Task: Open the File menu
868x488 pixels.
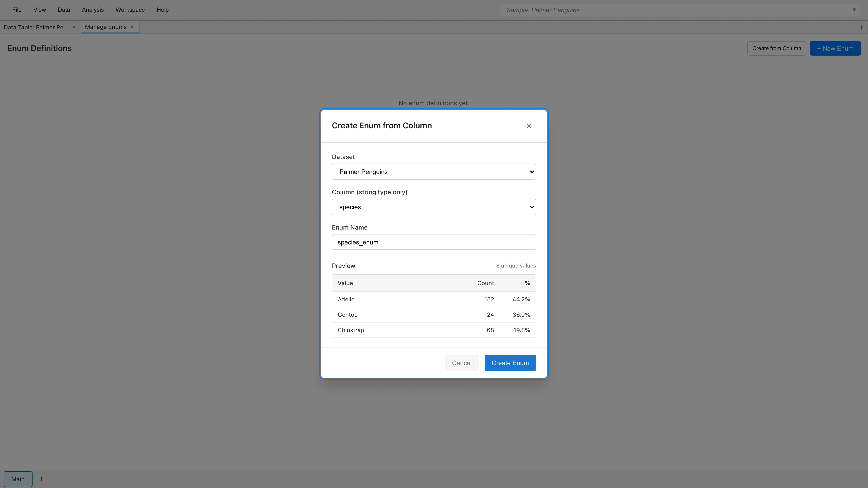Action: coord(17,10)
